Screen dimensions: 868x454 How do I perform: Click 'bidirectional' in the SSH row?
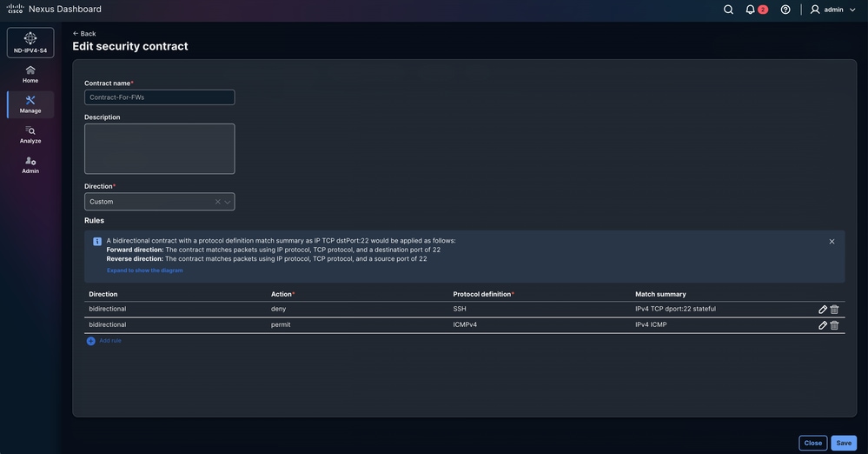(x=108, y=309)
